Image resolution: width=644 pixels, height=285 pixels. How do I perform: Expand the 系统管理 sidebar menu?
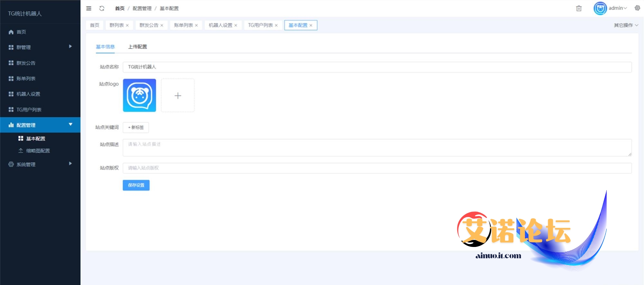(40, 164)
